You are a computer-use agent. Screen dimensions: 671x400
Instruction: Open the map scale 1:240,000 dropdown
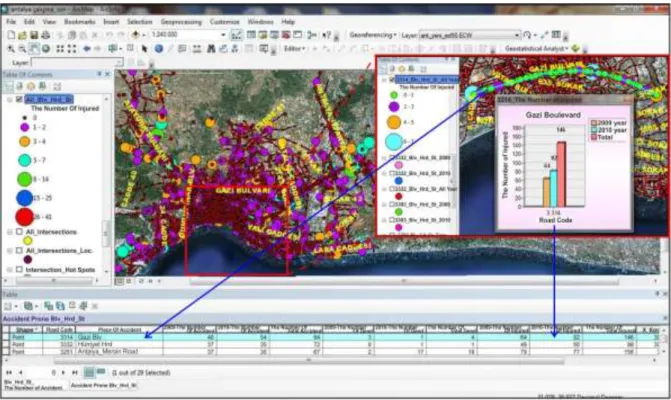223,35
